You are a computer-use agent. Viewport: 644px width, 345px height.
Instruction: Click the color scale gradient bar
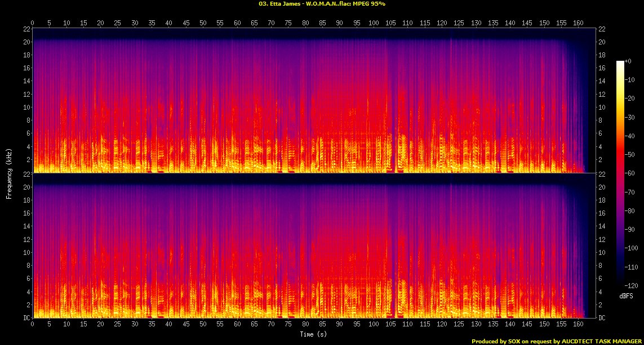620,173
